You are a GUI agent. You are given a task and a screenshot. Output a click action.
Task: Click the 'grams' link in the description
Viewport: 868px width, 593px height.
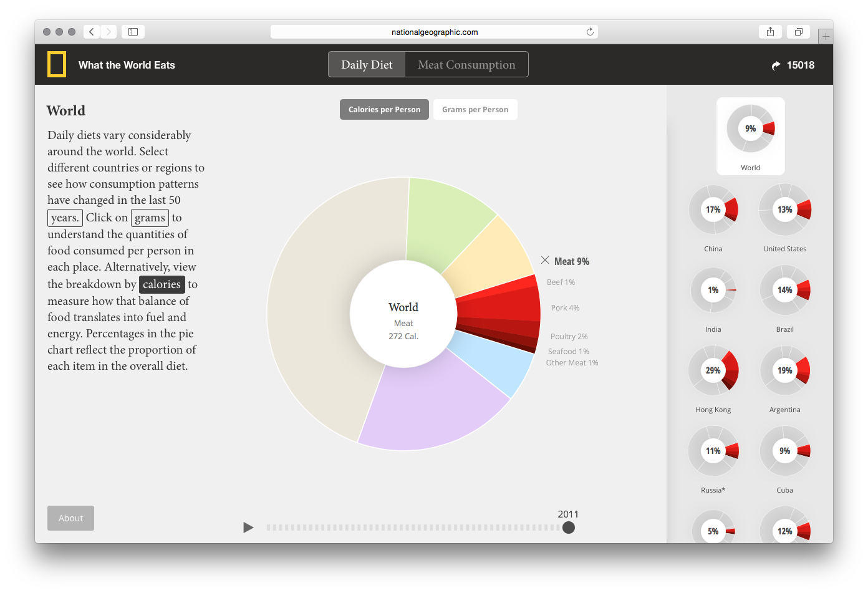coord(150,218)
